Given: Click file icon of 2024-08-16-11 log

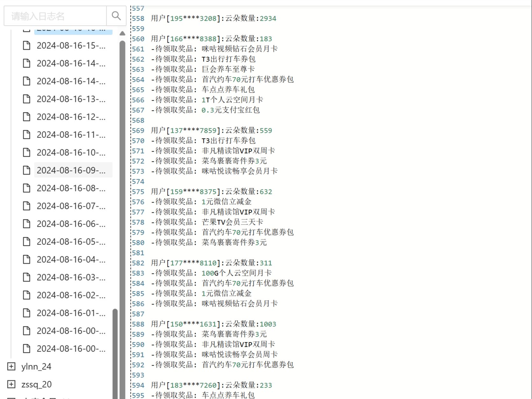Looking at the screenshot, I should click(x=27, y=135).
